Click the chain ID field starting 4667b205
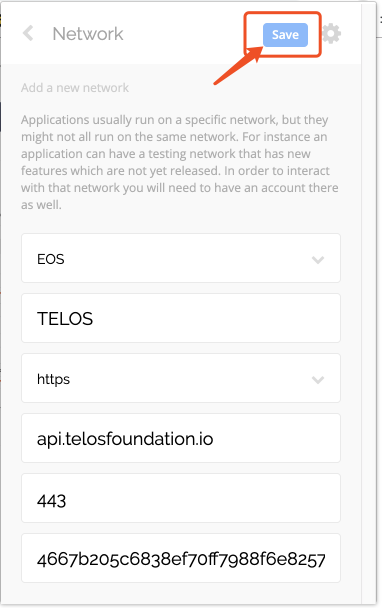This screenshot has height=608, width=382. tap(181, 558)
